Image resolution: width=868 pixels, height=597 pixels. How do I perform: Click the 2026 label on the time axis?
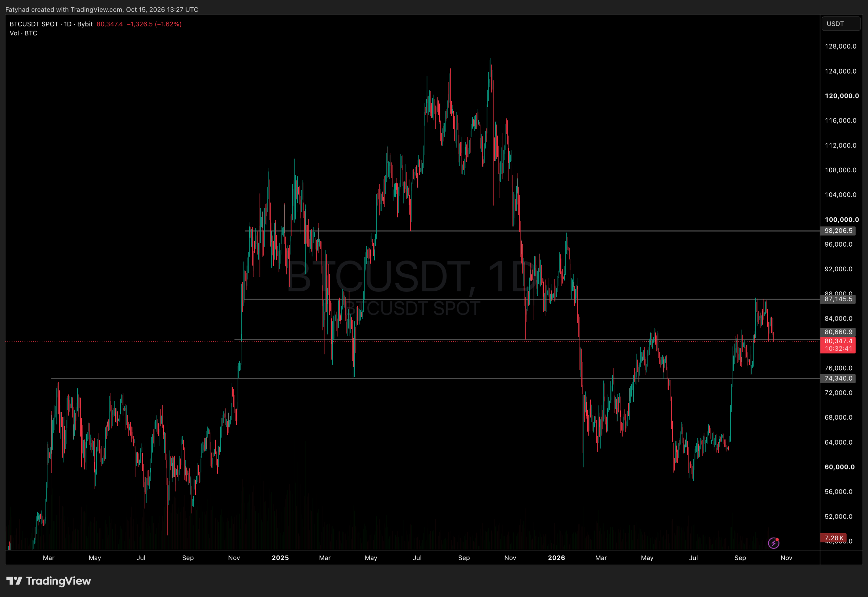tap(557, 558)
